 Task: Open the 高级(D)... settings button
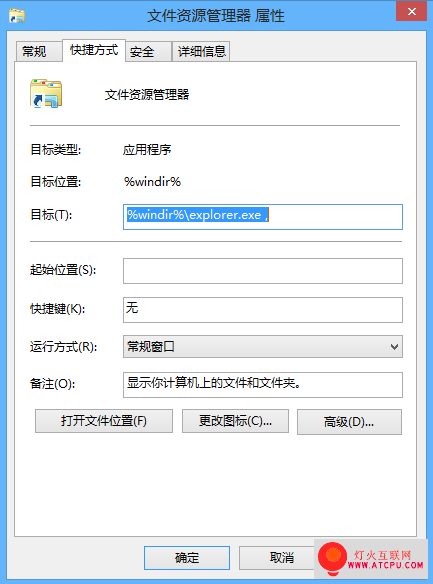(349, 422)
